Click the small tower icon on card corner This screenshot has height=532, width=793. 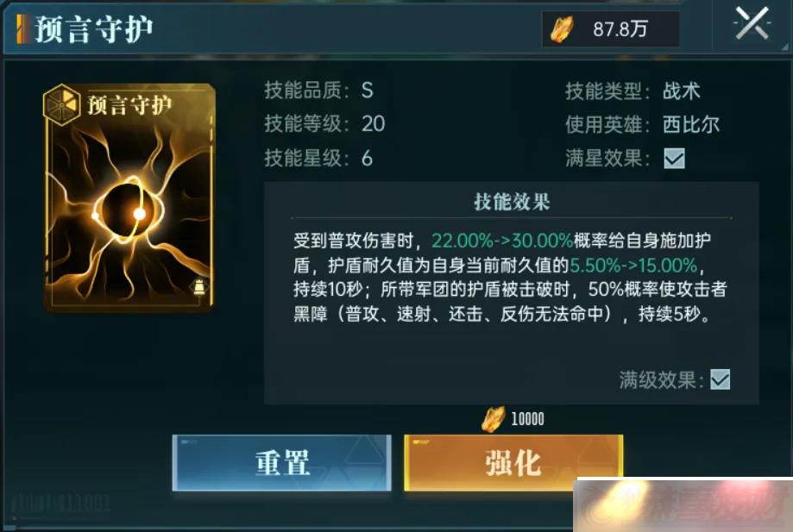198,286
